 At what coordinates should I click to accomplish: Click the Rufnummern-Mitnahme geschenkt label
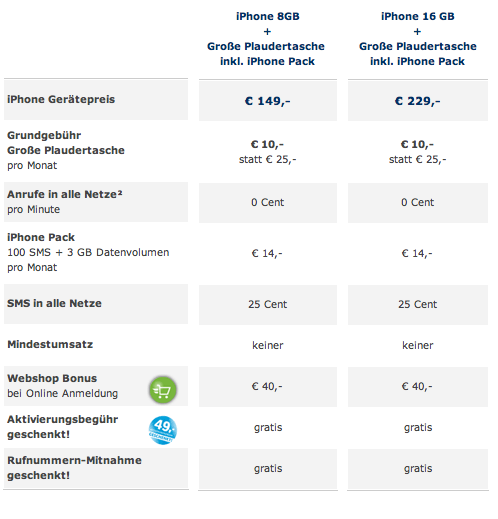coord(74,468)
